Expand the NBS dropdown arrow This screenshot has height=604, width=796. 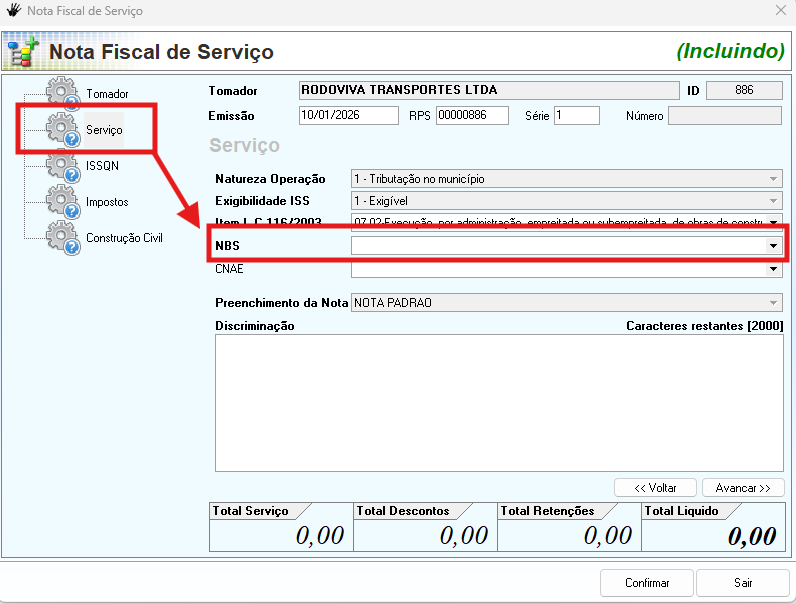[773, 245]
